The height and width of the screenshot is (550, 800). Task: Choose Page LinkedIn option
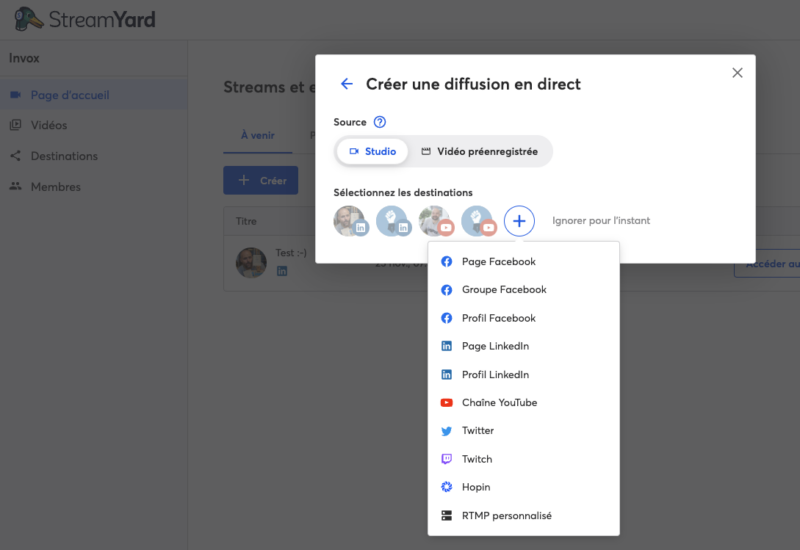(523, 346)
